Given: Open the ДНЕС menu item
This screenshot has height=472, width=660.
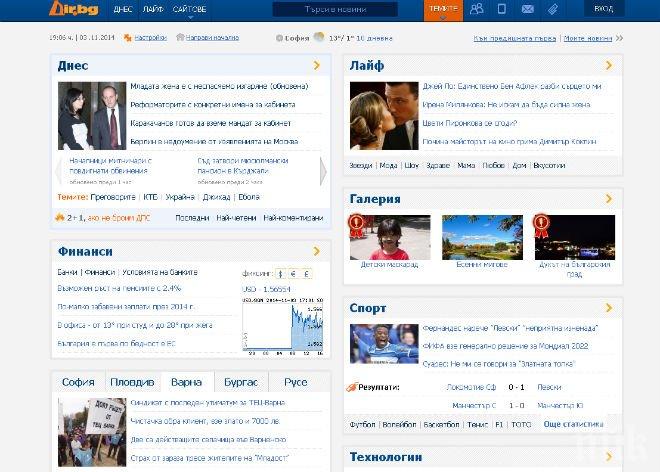Looking at the screenshot, I should coord(123,9).
